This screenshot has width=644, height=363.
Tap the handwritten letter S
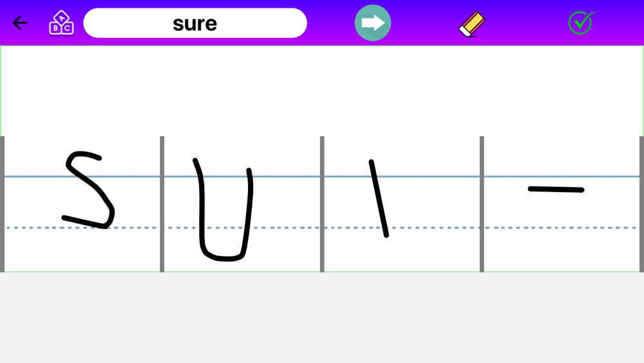point(88,190)
